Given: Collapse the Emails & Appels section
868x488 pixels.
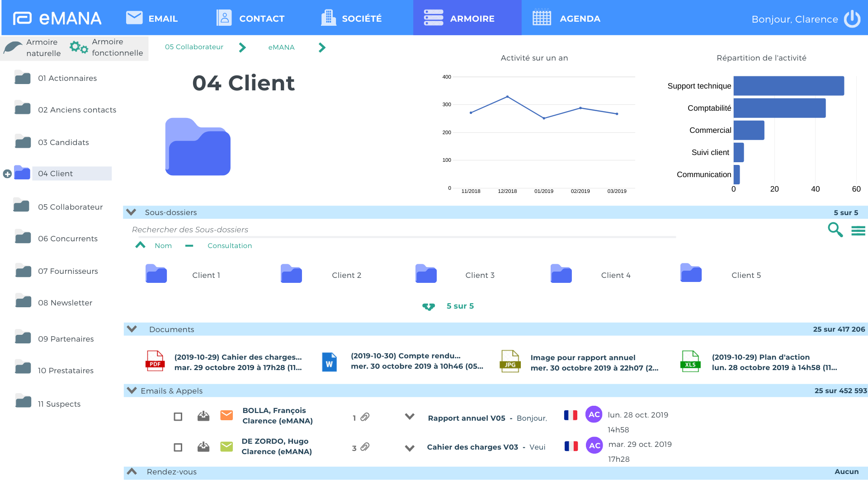Looking at the screenshot, I should [132, 390].
